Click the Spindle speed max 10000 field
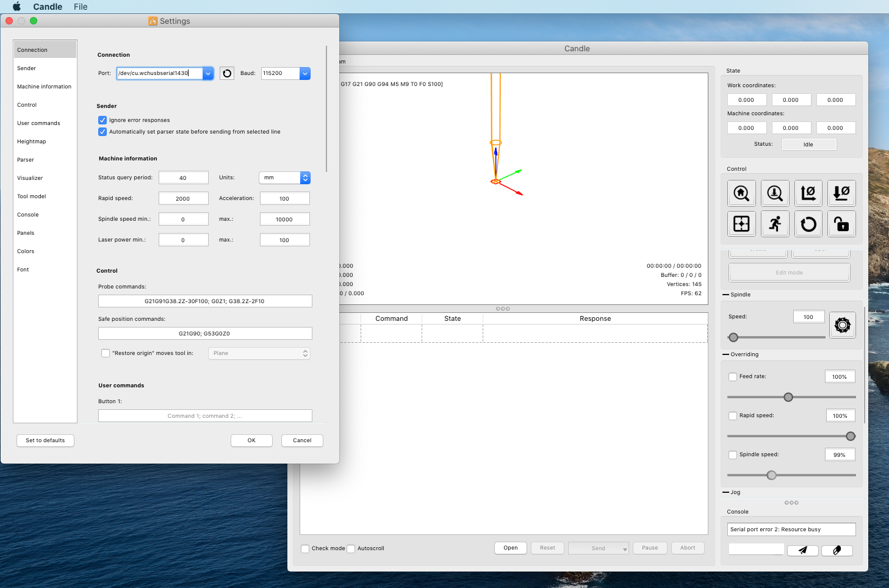 tap(285, 219)
